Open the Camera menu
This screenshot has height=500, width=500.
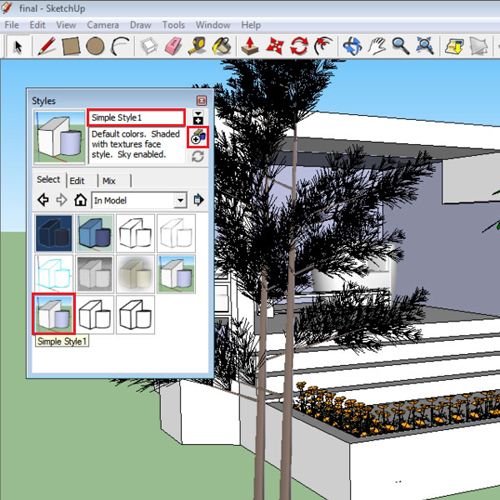tap(103, 25)
